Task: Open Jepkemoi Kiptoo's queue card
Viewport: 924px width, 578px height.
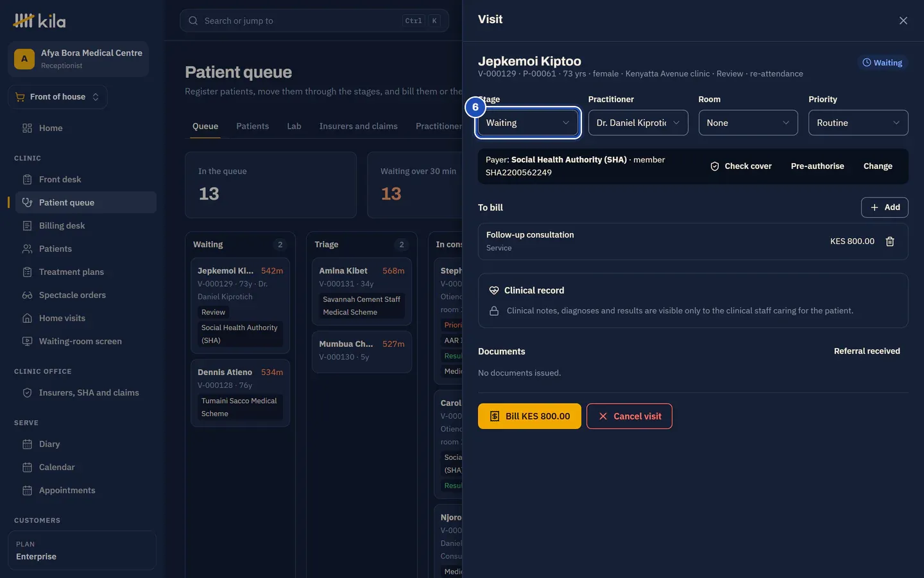Action: pos(240,306)
